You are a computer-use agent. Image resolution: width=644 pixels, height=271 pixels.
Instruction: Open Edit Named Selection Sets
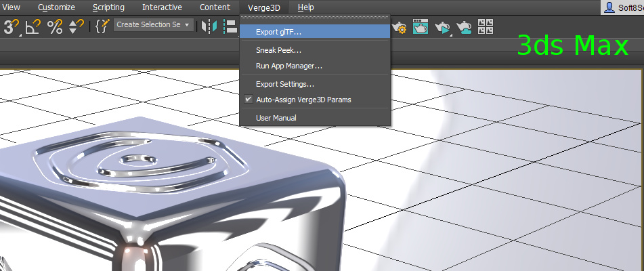click(103, 26)
